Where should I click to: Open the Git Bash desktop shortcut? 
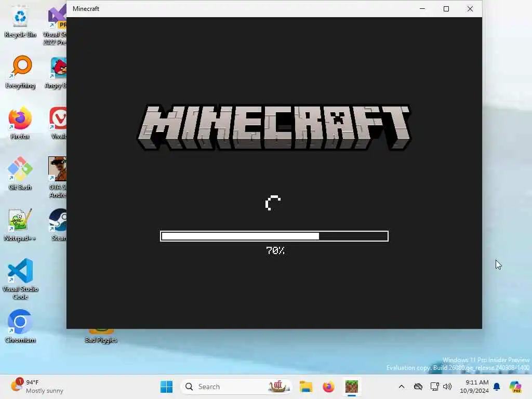[x=20, y=174]
